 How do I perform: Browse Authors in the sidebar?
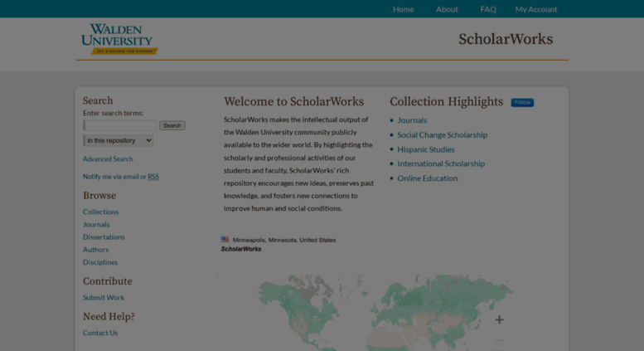(x=95, y=250)
